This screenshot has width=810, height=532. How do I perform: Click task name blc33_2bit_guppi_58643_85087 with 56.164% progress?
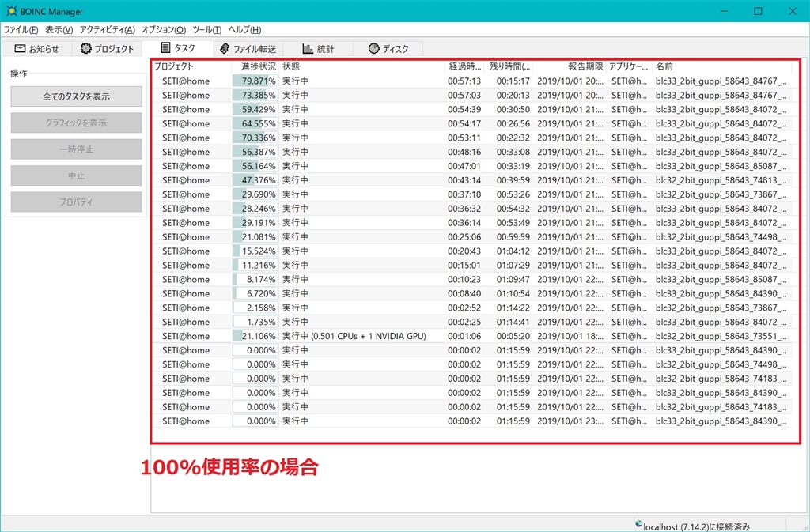[x=721, y=166]
